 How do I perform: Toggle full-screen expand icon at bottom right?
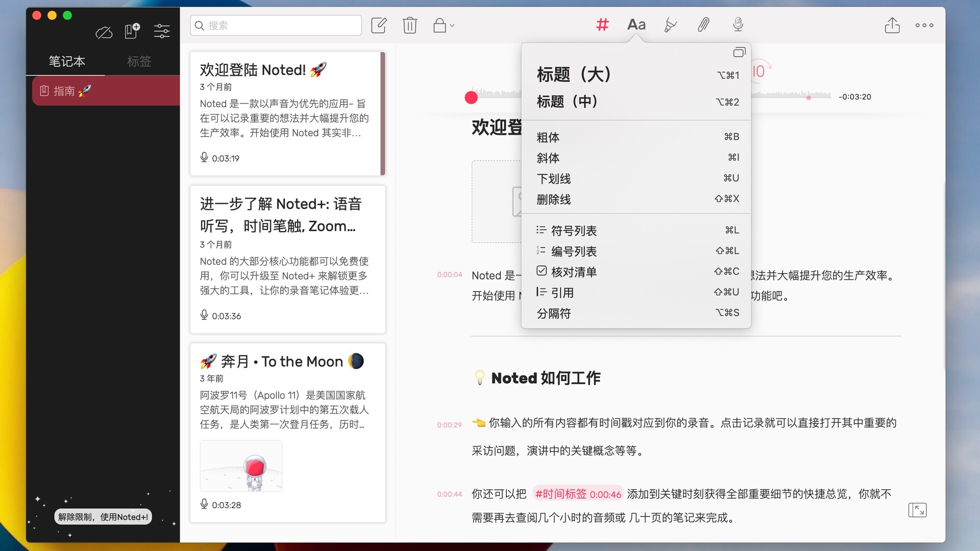[x=917, y=510]
